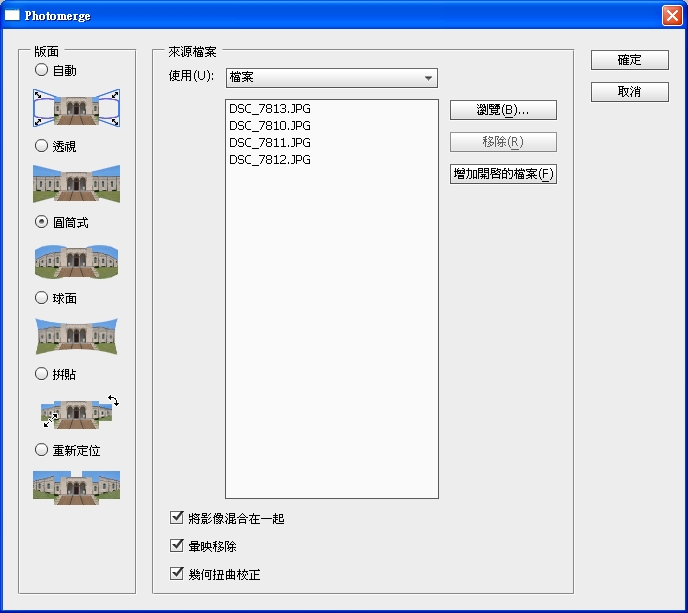Pick the 重新定位 (Reposition) radio button
The image size is (688, 613).
(x=41, y=450)
